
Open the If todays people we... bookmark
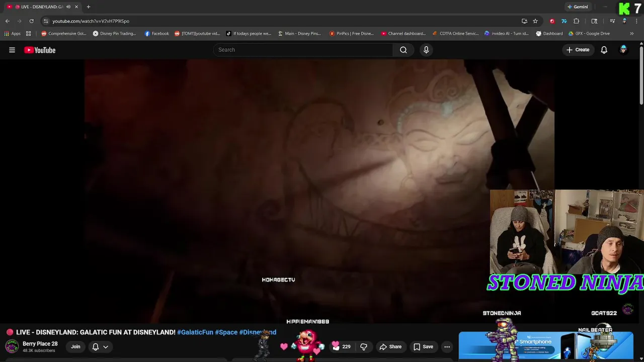249,34
